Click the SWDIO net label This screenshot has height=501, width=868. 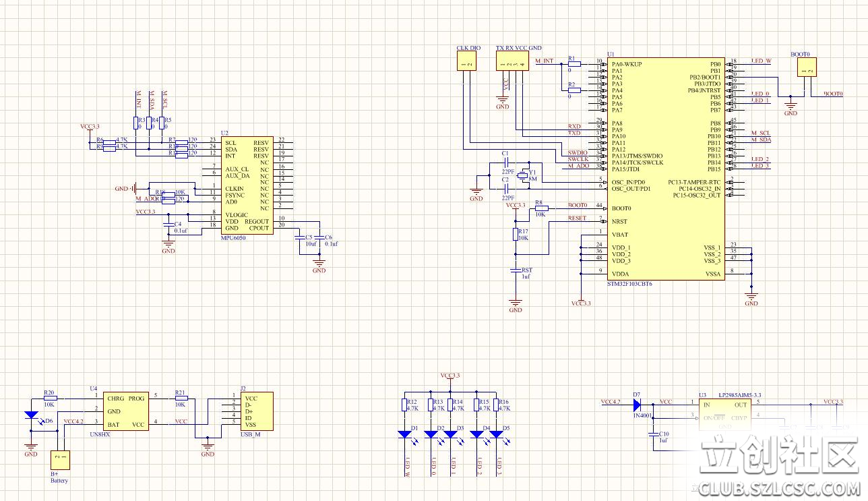click(x=578, y=153)
